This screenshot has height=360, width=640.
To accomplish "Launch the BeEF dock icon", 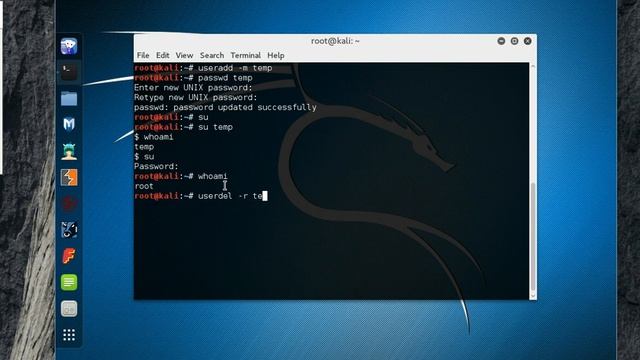I will pos(69,230).
